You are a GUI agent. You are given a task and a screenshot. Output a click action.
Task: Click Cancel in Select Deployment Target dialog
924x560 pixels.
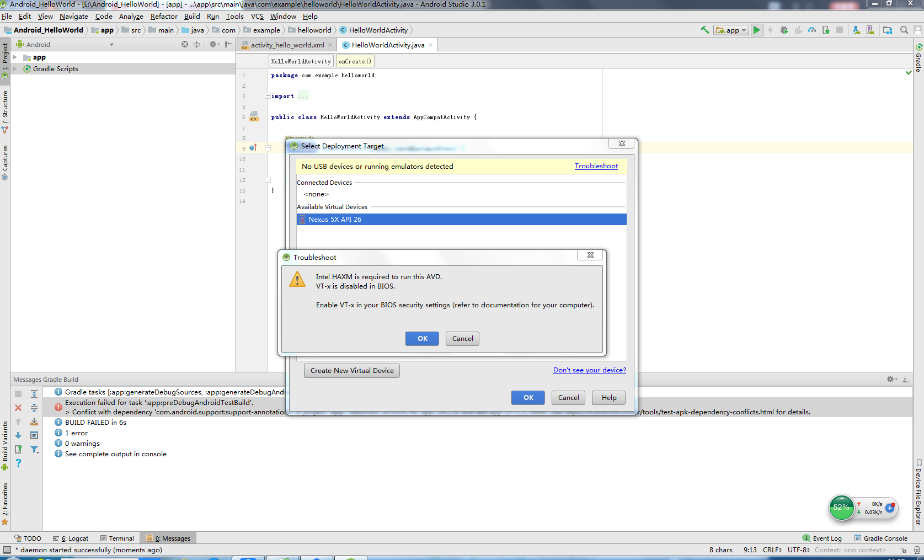tap(568, 398)
